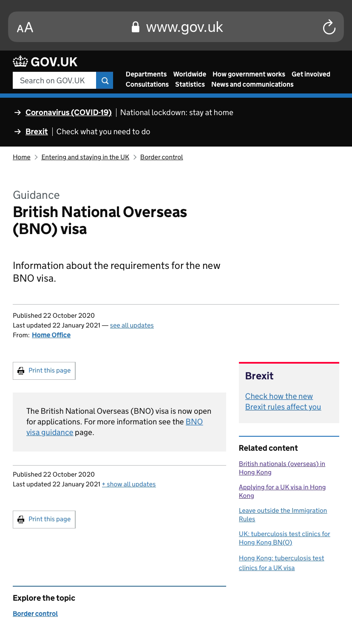Click the see all updates link
The image size is (352, 644).
click(132, 325)
